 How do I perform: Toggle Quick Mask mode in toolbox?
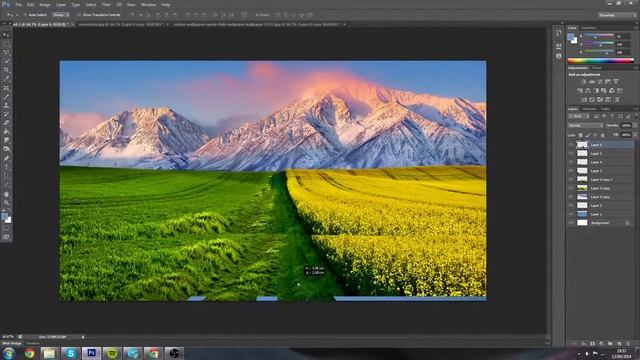pyautogui.click(x=6, y=229)
